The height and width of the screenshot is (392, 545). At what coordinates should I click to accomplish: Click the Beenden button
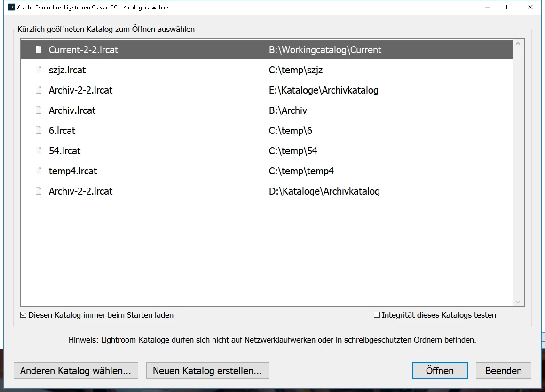pyautogui.click(x=503, y=371)
